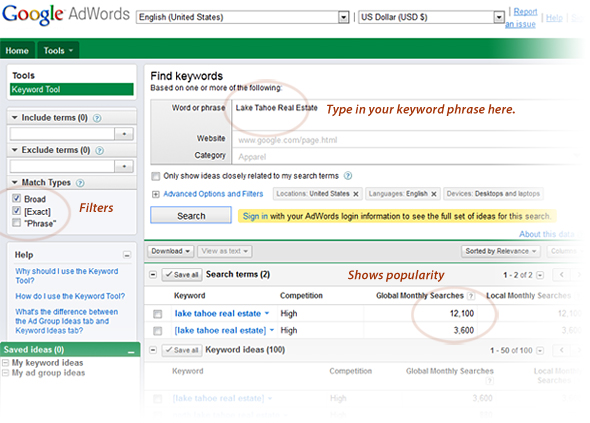Open Advanced Options and Filters link
590x423 pixels.
[x=213, y=194]
